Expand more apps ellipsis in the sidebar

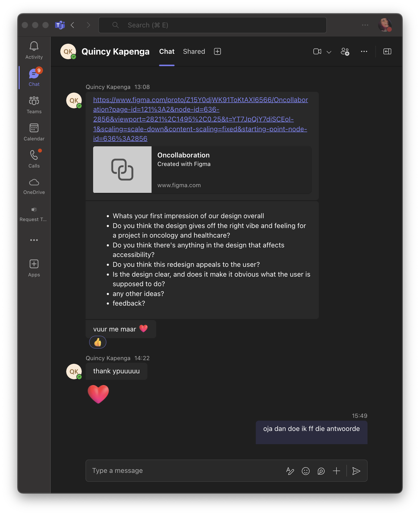point(34,240)
